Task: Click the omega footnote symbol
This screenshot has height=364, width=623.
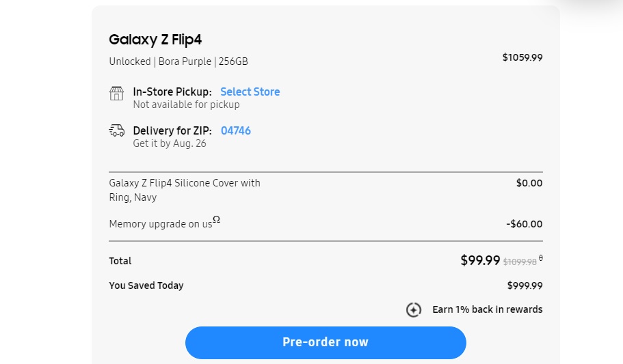Action: 216,219
